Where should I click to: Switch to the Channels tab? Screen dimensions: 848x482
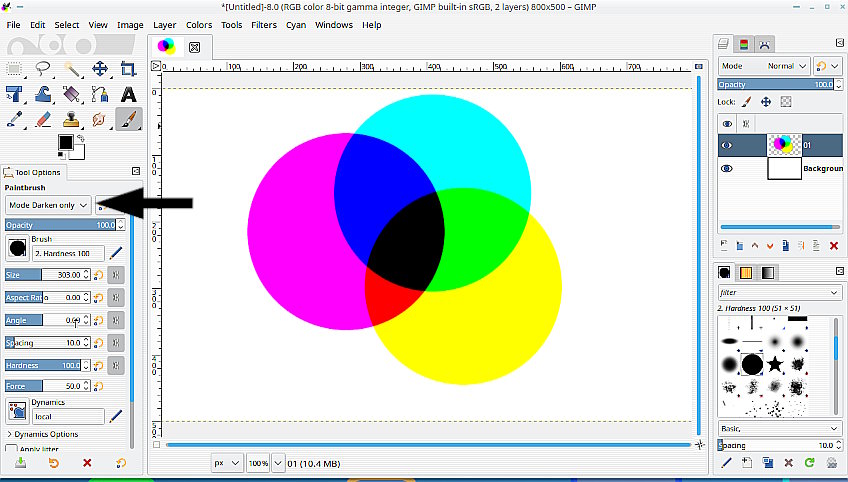(744, 44)
